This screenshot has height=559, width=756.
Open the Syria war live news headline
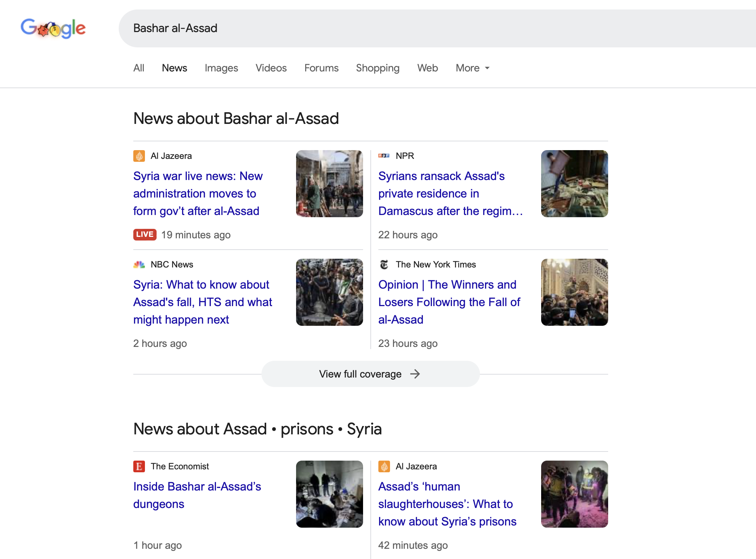pos(198,193)
